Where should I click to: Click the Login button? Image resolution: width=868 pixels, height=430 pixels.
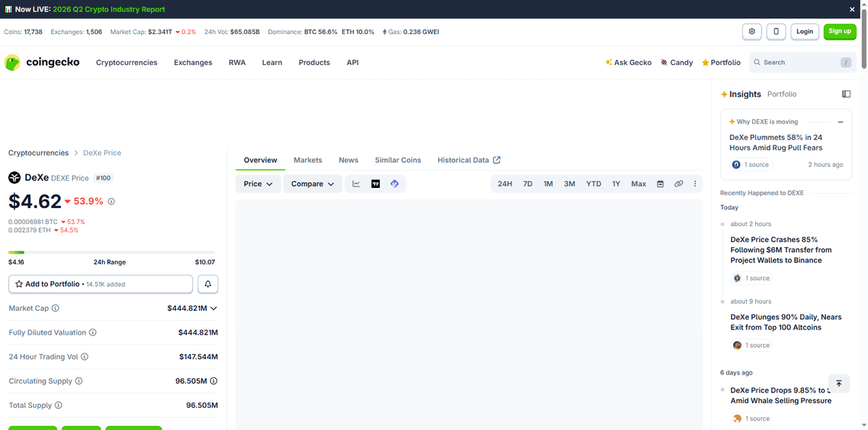(804, 32)
